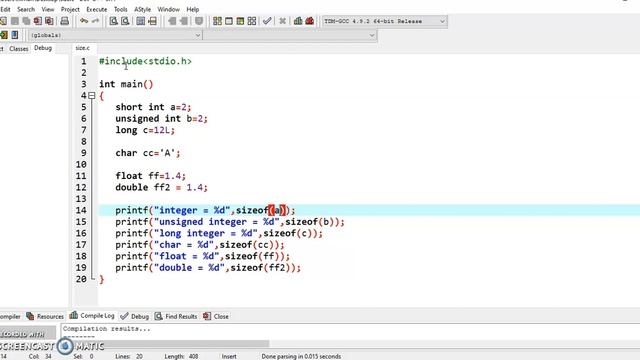The image size is (640, 360).
Task: Open the Execute menu
Action: pos(96,9)
